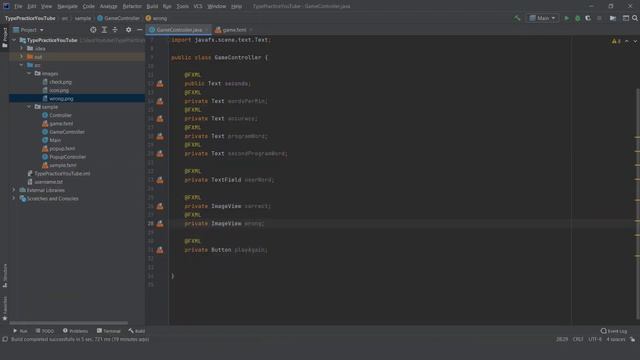Image resolution: width=640 pixels, height=360 pixels.
Task: Run the Main configuration
Action: click(x=567, y=18)
